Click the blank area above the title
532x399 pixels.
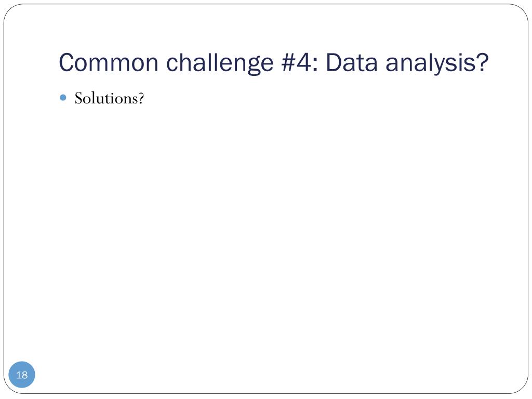pyautogui.click(x=266, y=27)
